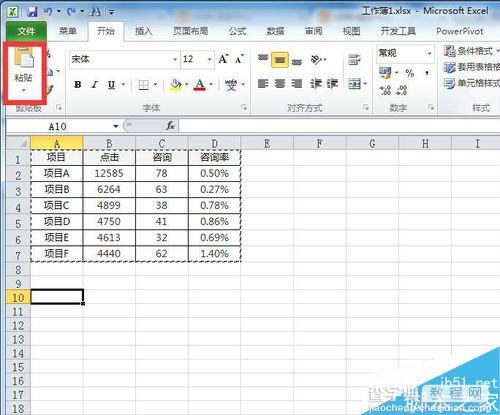Click the Merge and Center icon
This screenshot has width=500, height=415.
[354, 83]
